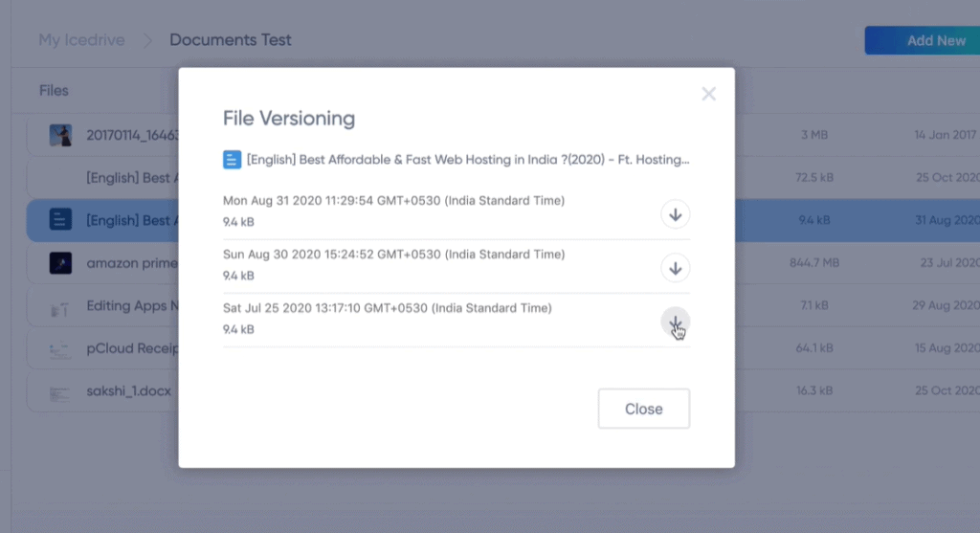Click the Close button in the dialog

click(x=644, y=409)
